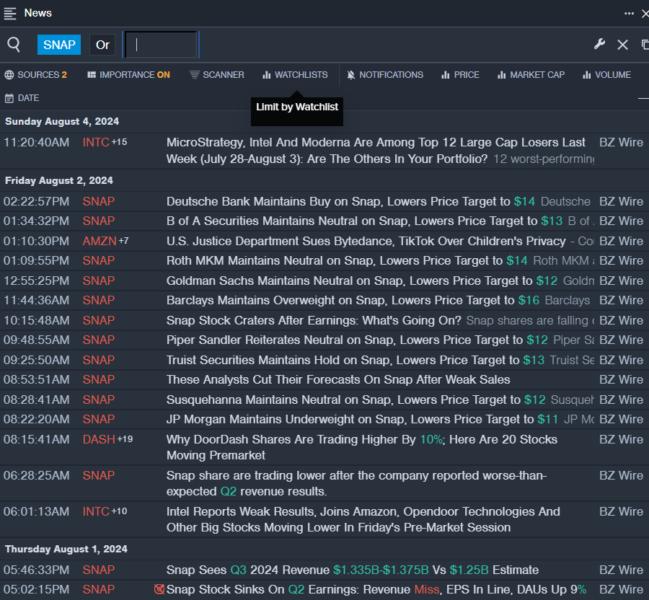Image resolution: width=649 pixels, height=600 pixels.
Task: Open U.S. Justice Department Sues Bytedance headline
Action: pyautogui.click(x=366, y=241)
